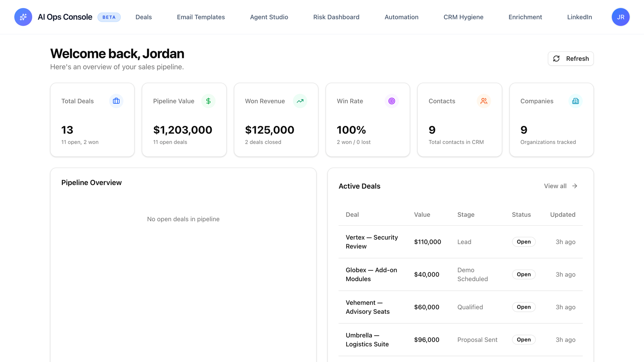This screenshot has width=644, height=362.
Task: Click the Qualified stage cell
Action: click(x=470, y=307)
